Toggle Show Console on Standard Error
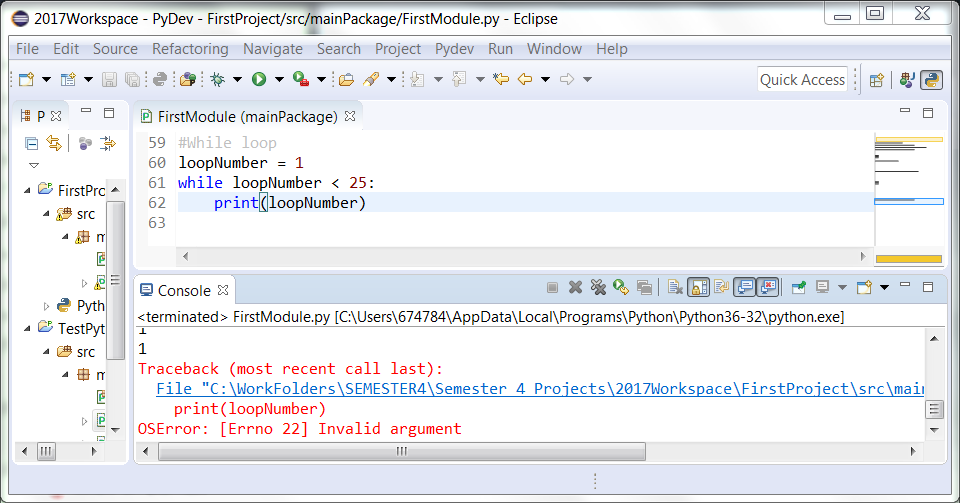Viewport: 960px width, 503px height. [x=768, y=287]
